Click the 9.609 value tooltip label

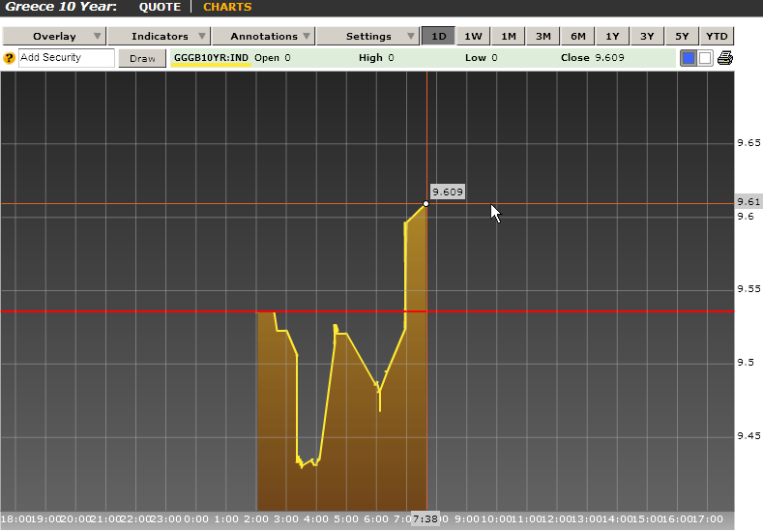click(x=448, y=192)
